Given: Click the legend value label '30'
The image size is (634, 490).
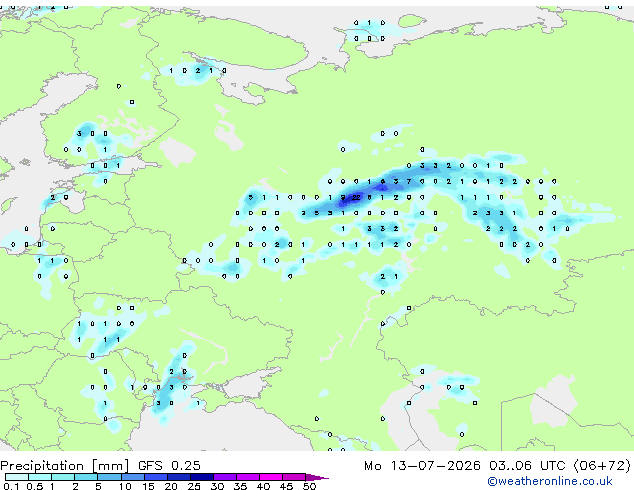Looking at the screenshot, I should point(217,486).
